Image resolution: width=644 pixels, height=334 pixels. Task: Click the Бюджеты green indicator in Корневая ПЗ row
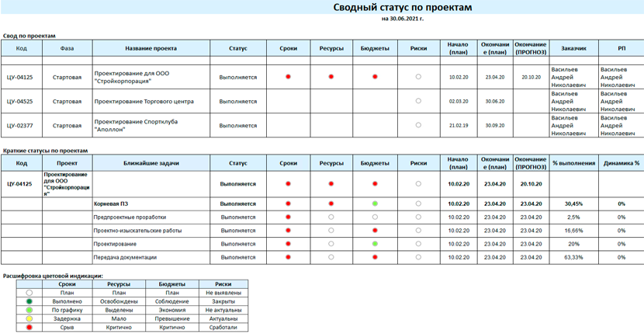[x=375, y=204]
